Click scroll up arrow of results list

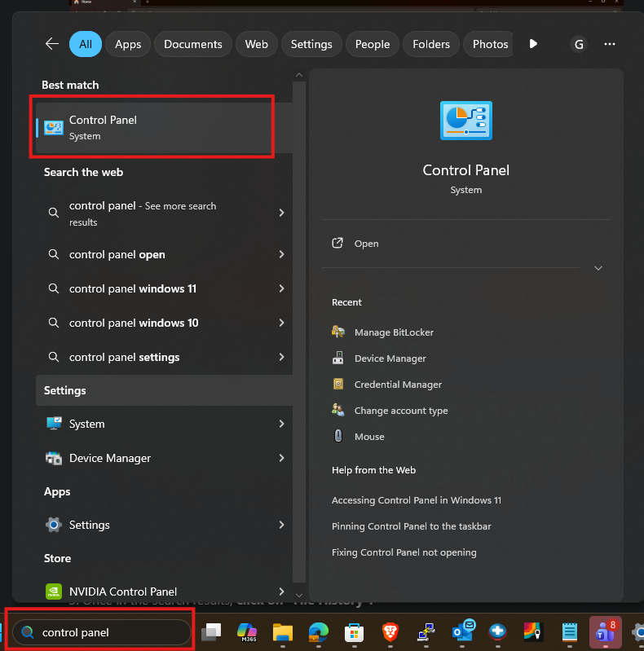point(298,75)
